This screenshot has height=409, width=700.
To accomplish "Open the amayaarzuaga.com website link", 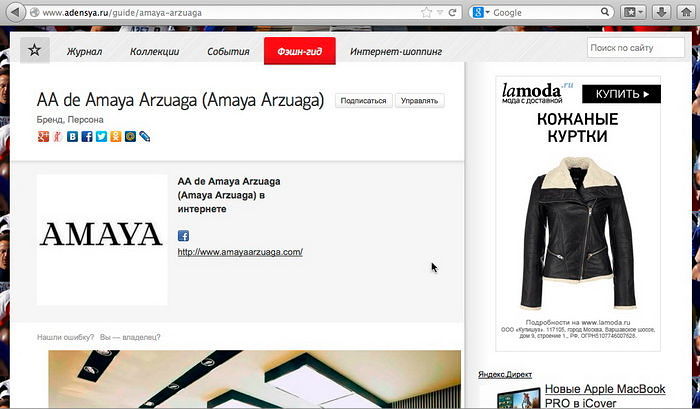I will click(240, 252).
